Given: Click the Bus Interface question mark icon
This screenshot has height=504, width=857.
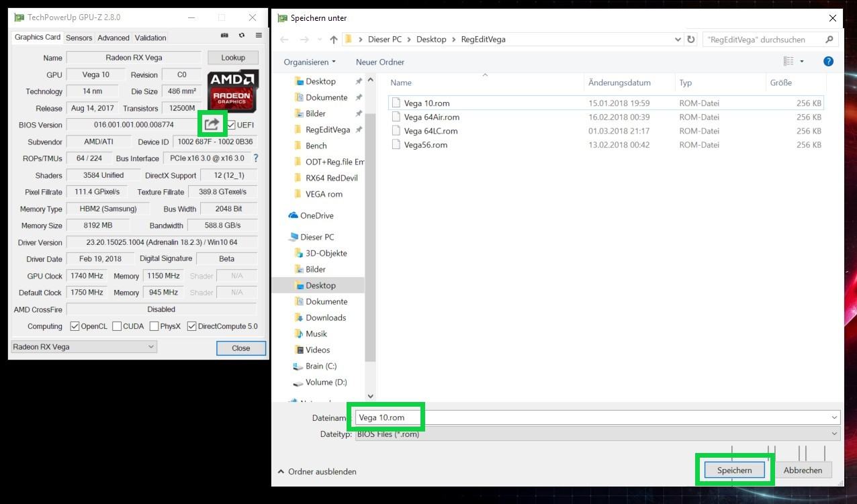Looking at the screenshot, I should coord(255,158).
